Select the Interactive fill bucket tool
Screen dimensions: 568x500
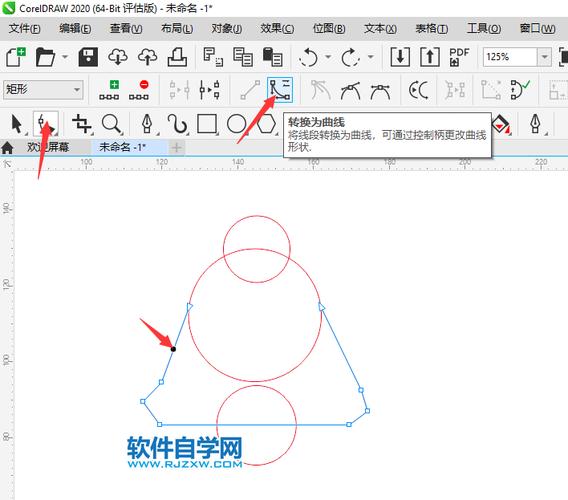(502, 124)
